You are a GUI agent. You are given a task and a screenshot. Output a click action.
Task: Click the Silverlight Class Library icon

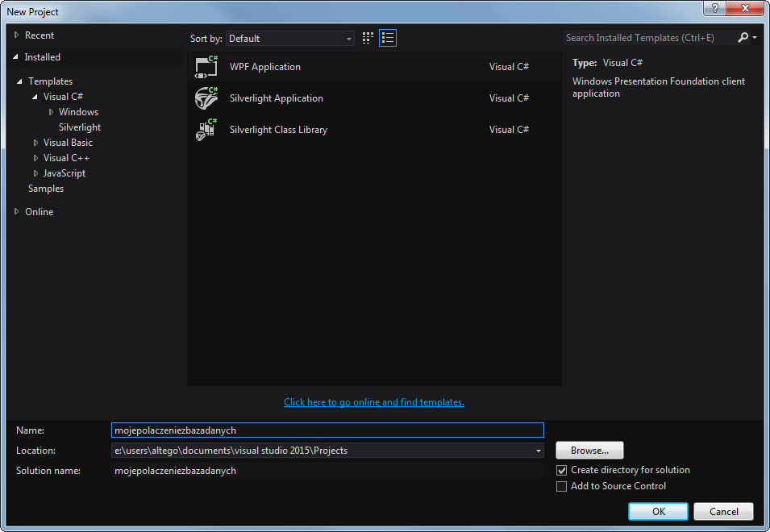point(206,130)
